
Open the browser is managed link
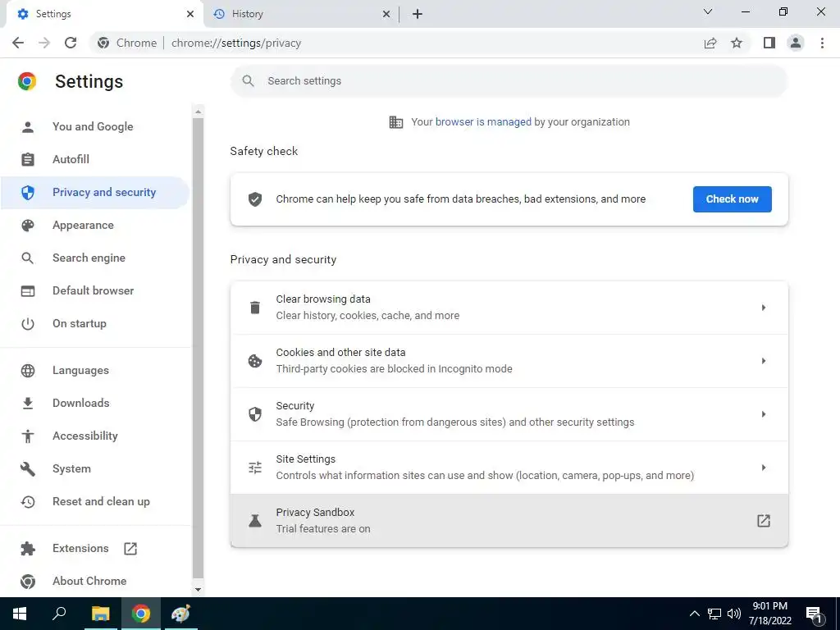483,121
